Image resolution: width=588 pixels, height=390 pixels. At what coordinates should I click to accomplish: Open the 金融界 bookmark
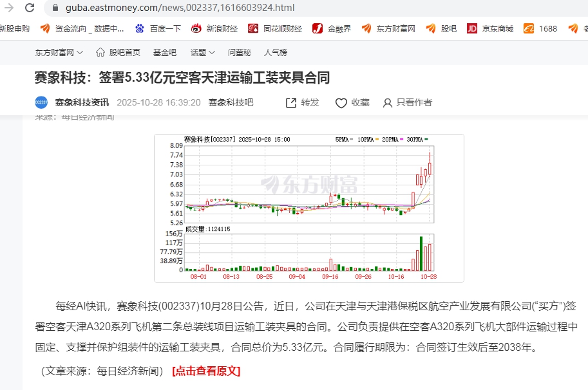[x=339, y=29]
